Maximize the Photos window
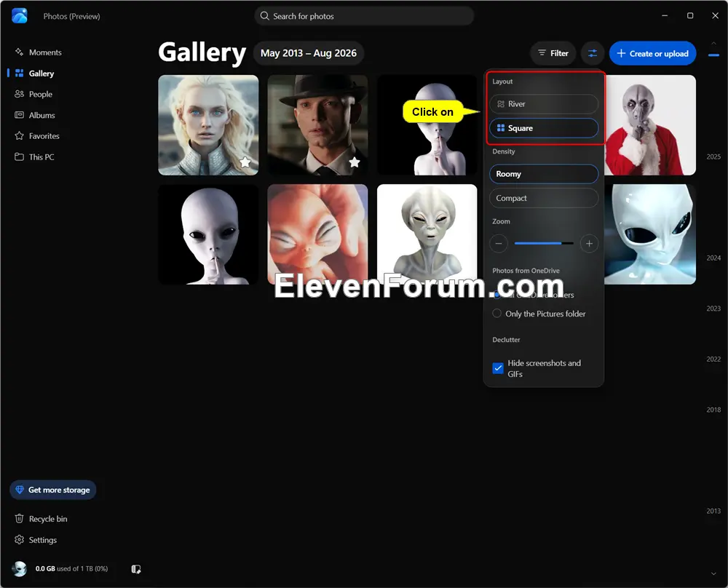Screen dimensions: 728x588 (690, 16)
